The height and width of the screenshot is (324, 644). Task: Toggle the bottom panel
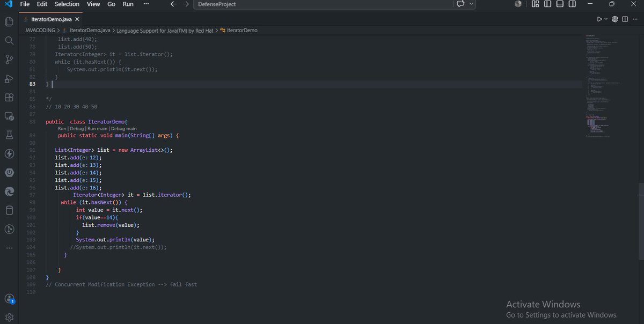pyautogui.click(x=560, y=4)
